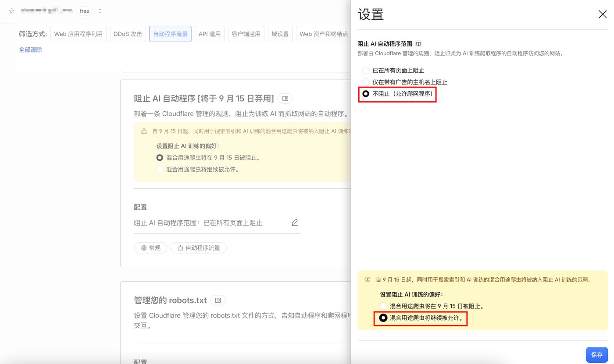Toggle the 自动程序流量 filter
This screenshot has height=364, width=614.
click(170, 34)
